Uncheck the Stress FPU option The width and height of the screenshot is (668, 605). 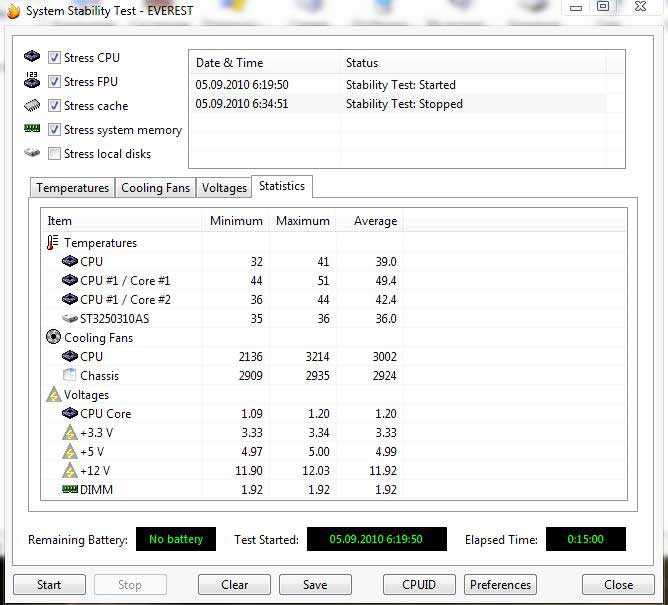click(55, 82)
